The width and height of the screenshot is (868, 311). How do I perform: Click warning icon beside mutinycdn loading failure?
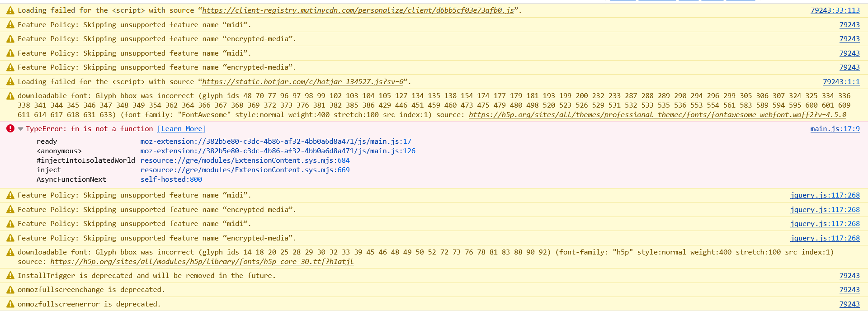pos(10,10)
